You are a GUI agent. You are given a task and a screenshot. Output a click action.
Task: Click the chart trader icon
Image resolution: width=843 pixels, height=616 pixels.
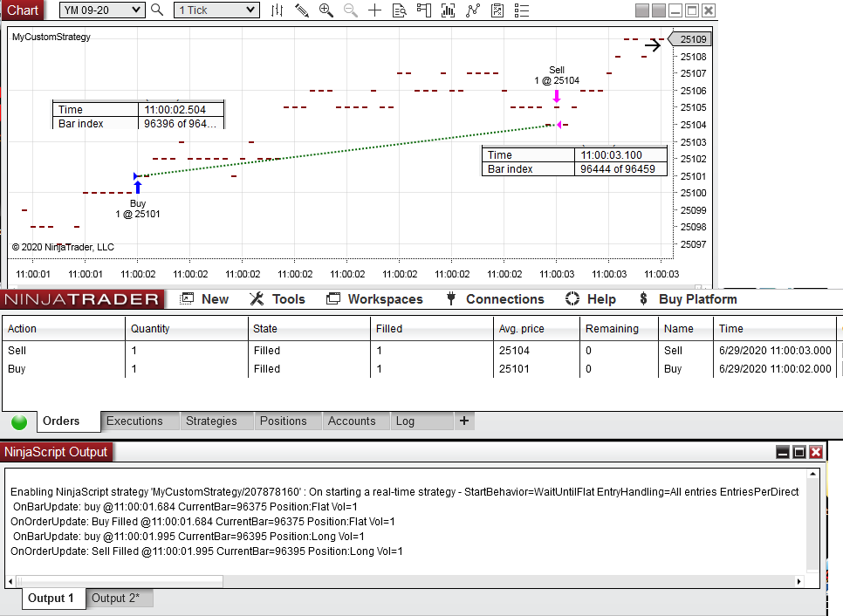point(423,10)
